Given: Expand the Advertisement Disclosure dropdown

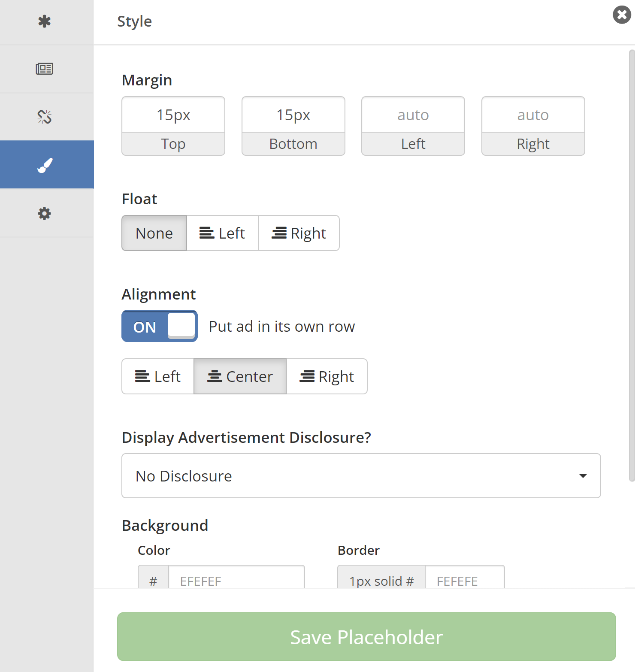Looking at the screenshot, I should (361, 476).
